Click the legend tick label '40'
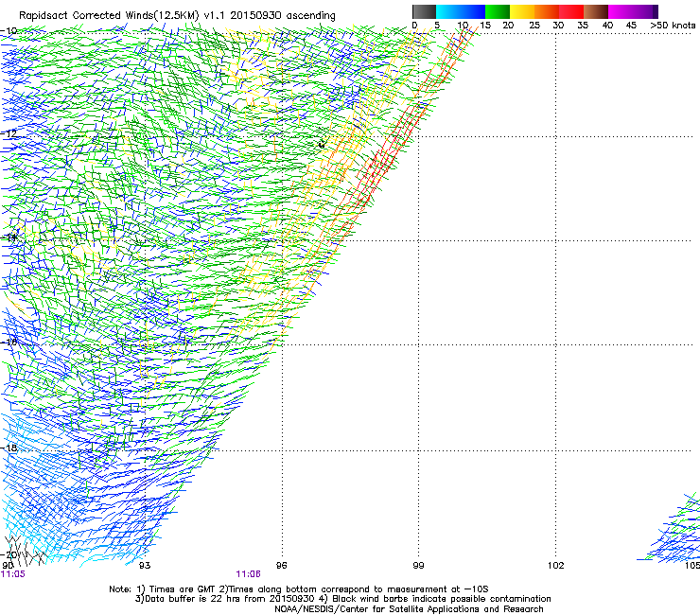Screen dimensions: 700x615 coord(607,25)
